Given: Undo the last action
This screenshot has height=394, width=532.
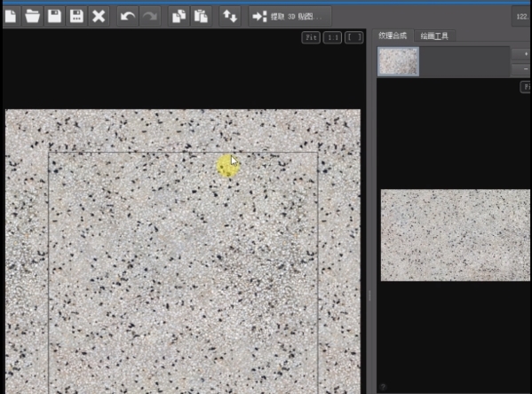Looking at the screenshot, I should point(128,16).
